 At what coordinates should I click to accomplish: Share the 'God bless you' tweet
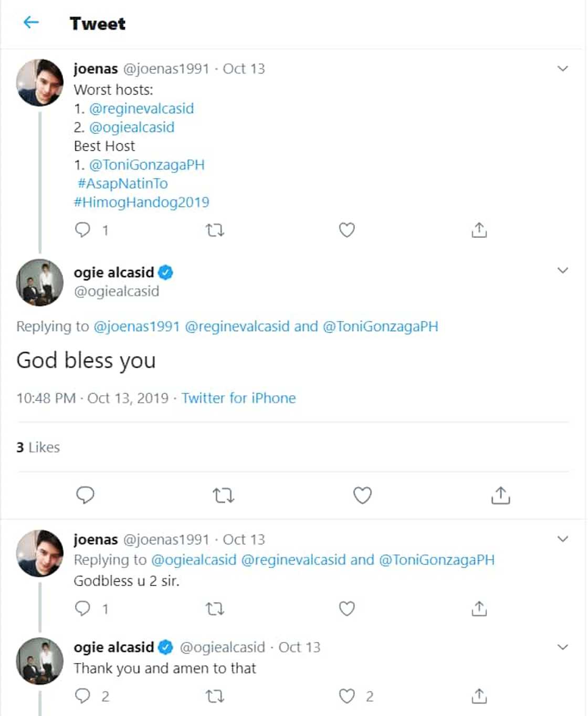click(x=500, y=494)
